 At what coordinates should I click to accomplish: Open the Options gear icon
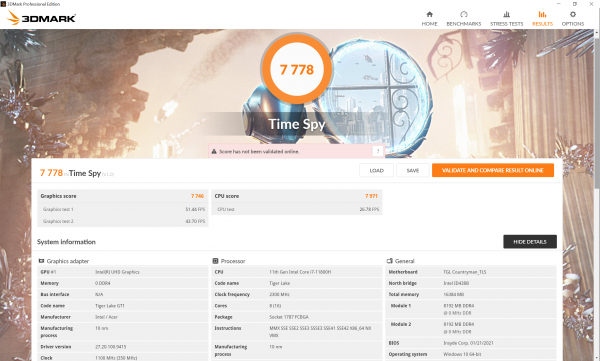point(573,15)
